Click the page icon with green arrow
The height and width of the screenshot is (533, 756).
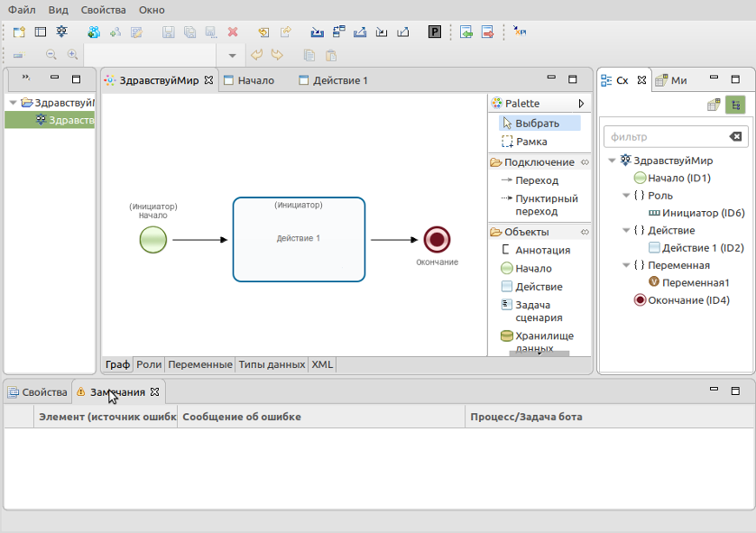pyautogui.click(x=466, y=32)
